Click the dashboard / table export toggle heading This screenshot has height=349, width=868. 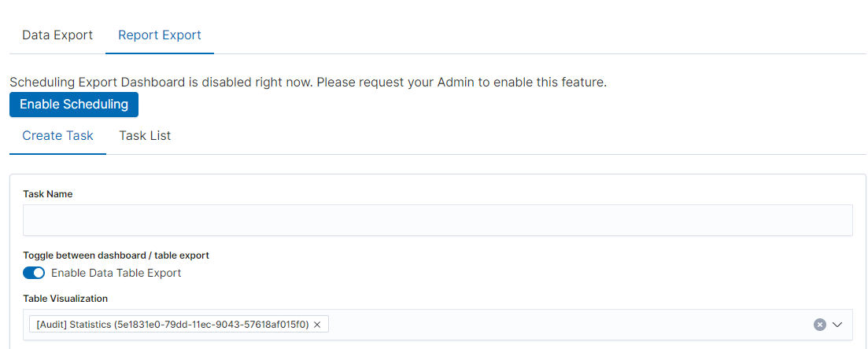click(x=116, y=255)
